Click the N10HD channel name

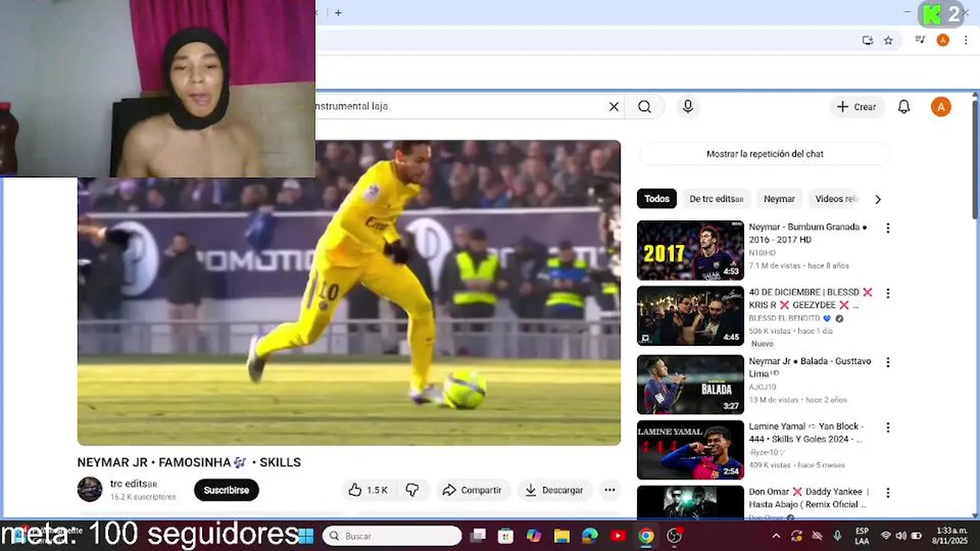[x=762, y=253]
